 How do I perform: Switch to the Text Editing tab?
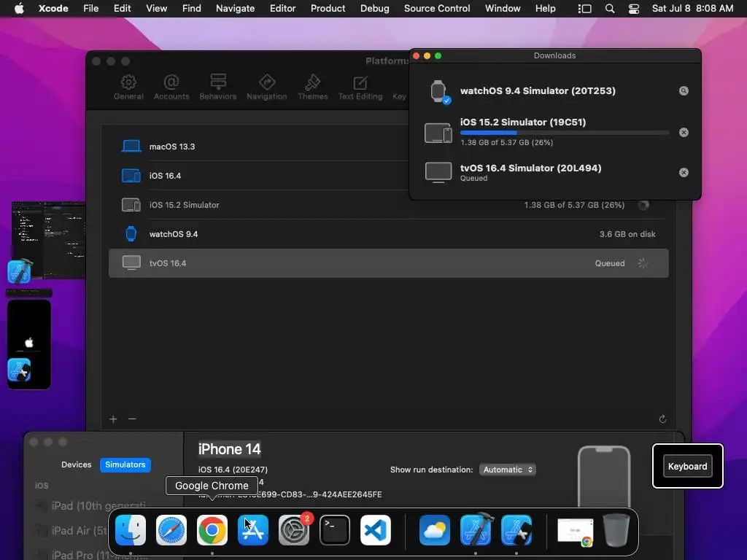click(360, 87)
